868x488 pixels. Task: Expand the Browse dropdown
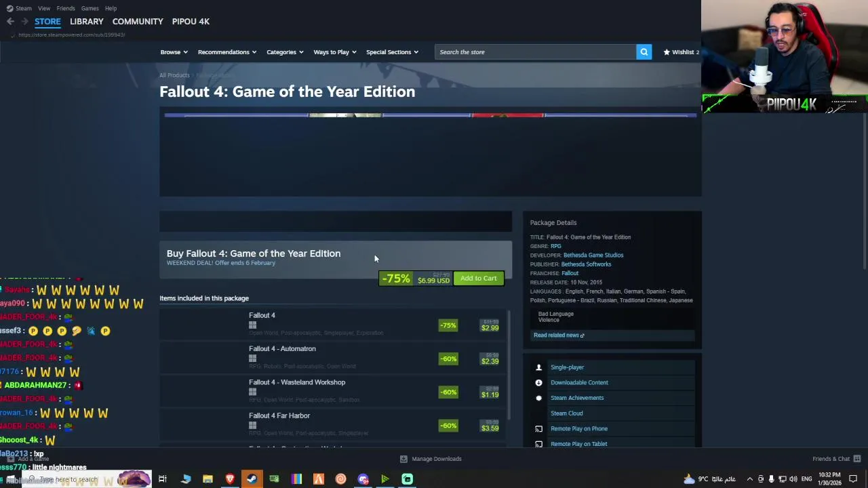point(174,52)
